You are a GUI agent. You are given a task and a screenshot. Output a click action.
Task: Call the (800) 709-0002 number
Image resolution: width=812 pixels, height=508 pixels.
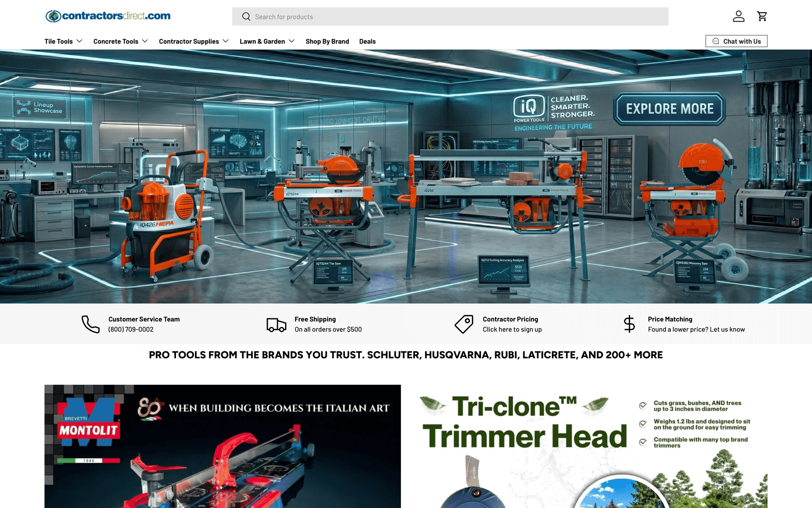(131, 329)
